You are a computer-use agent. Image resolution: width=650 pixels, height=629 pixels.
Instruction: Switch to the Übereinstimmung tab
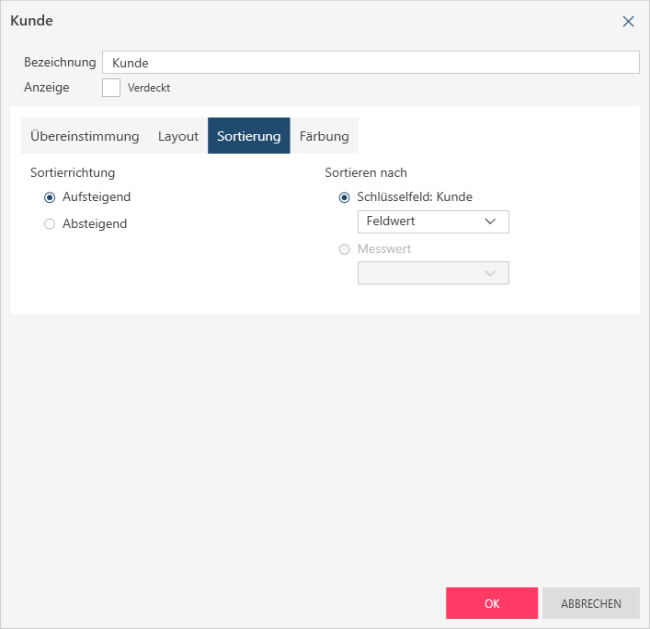point(84,136)
